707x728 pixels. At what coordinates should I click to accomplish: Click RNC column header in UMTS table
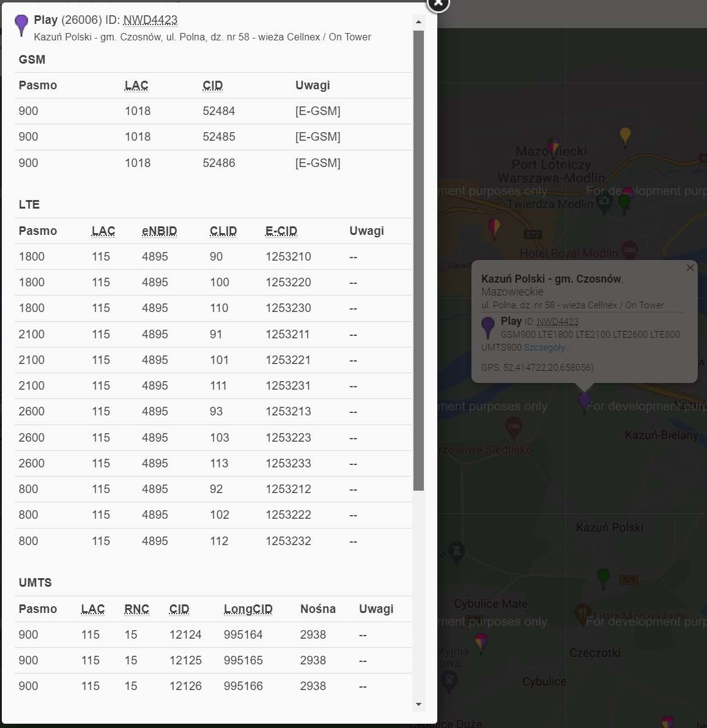(x=136, y=609)
